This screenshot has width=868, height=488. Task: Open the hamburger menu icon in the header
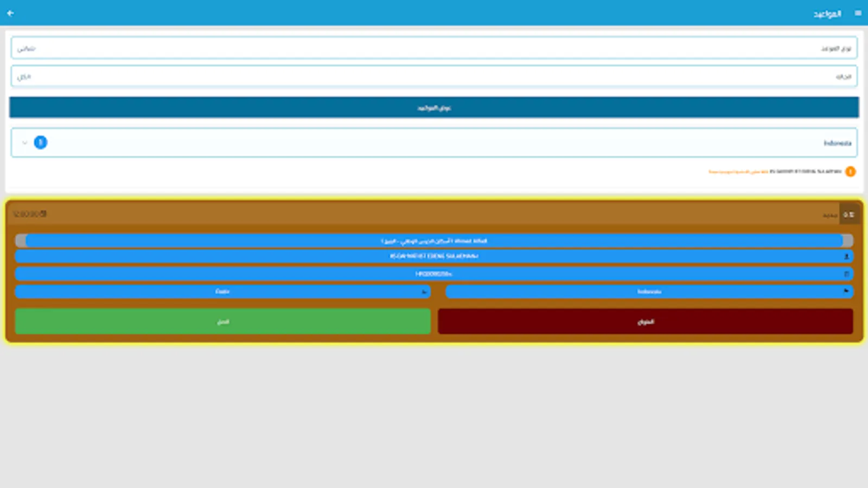pyautogui.click(x=858, y=13)
